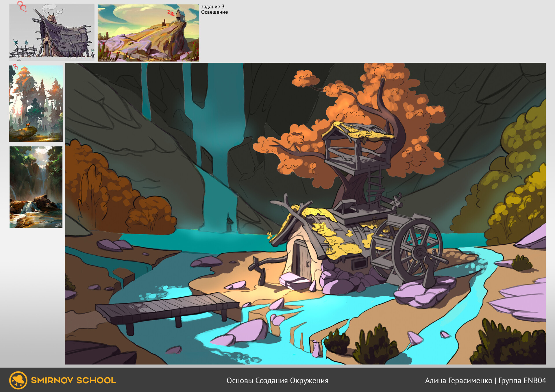Click the Smirnov School turtle logo icon
The width and height of the screenshot is (555, 392).
[18, 380]
